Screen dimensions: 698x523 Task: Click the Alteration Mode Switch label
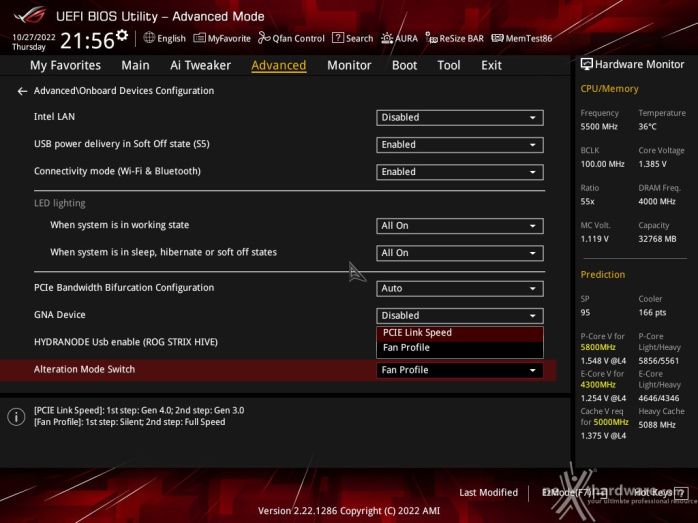point(84,369)
